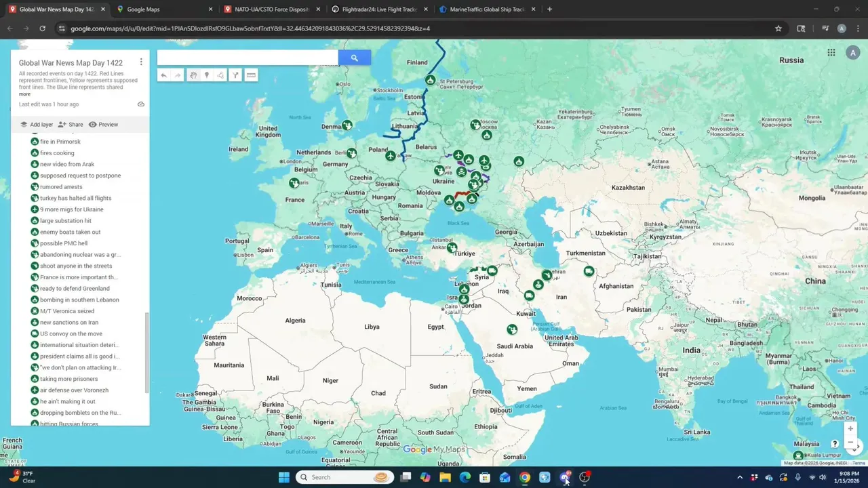Click vehicle icon beside 'US convoy on the move'
The height and width of the screenshot is (488, 868).
tap(35, 333)
